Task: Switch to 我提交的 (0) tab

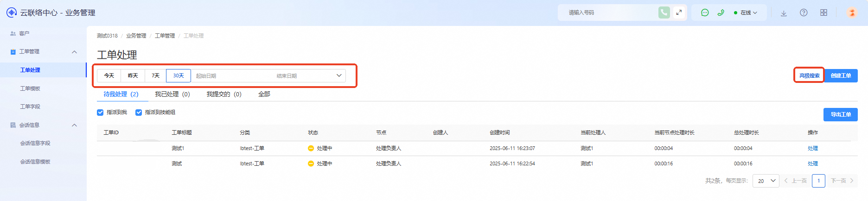Action: pos(224,94)
